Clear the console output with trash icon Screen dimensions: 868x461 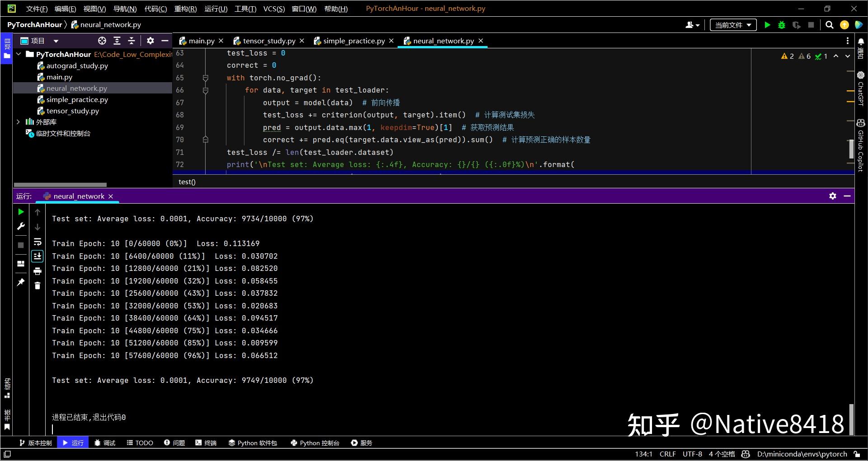(x=38, y=285)
